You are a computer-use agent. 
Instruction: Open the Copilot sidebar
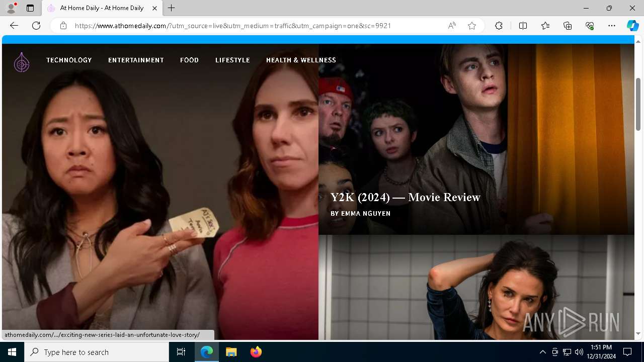pos(632,26)
